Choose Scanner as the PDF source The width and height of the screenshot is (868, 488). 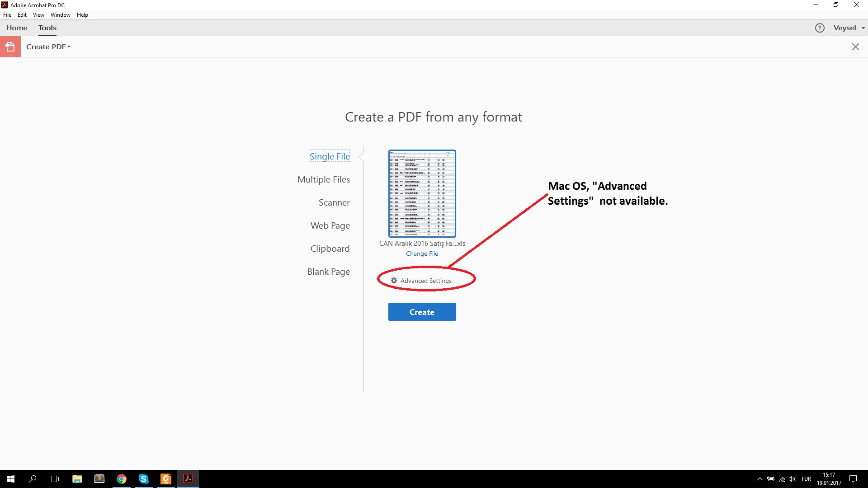[x=334, y=202]
